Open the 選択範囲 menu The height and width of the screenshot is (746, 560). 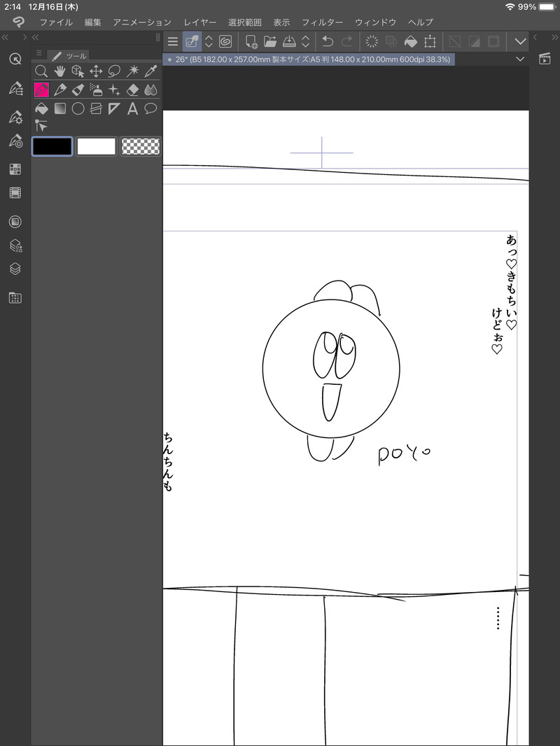point(244,22)
